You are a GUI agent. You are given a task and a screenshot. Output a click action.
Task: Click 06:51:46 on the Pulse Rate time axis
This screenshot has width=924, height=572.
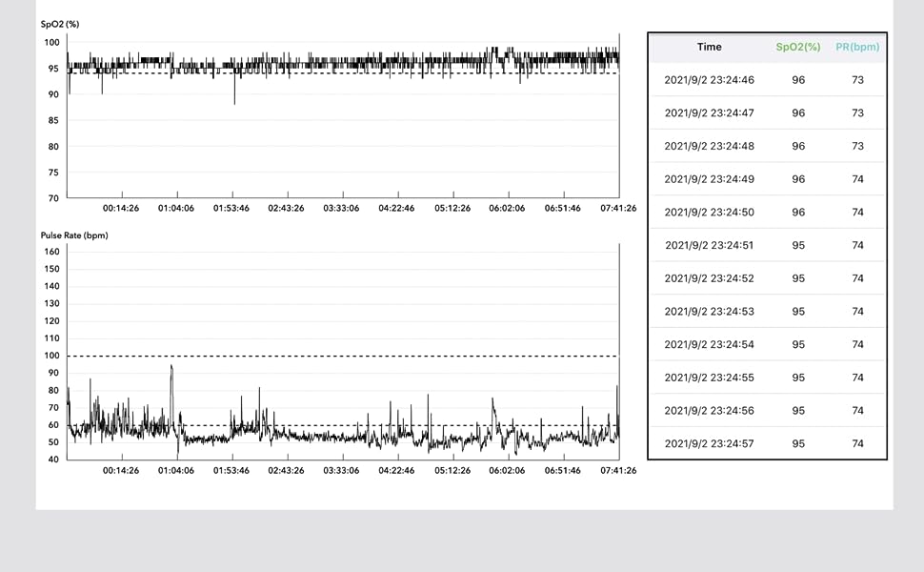tap(563, 471)
